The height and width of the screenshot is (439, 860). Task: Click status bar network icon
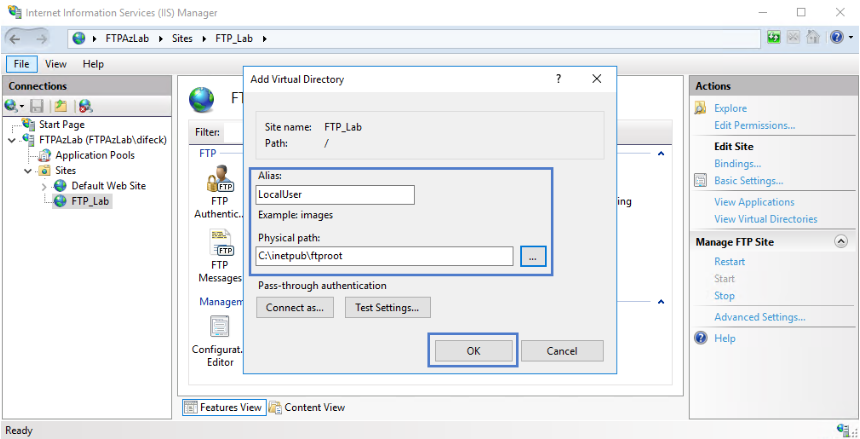click(844, 430)
